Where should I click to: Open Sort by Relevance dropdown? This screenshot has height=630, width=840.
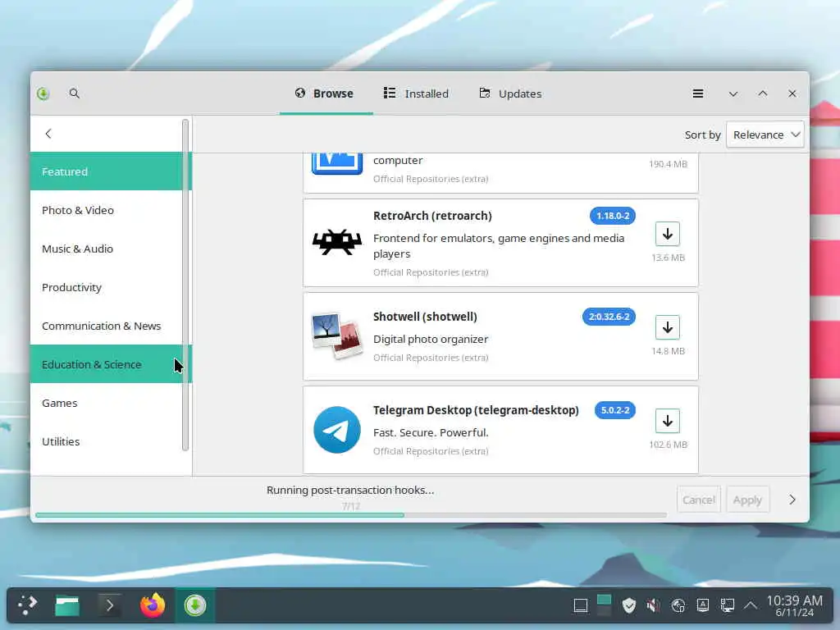click(765, 135)
